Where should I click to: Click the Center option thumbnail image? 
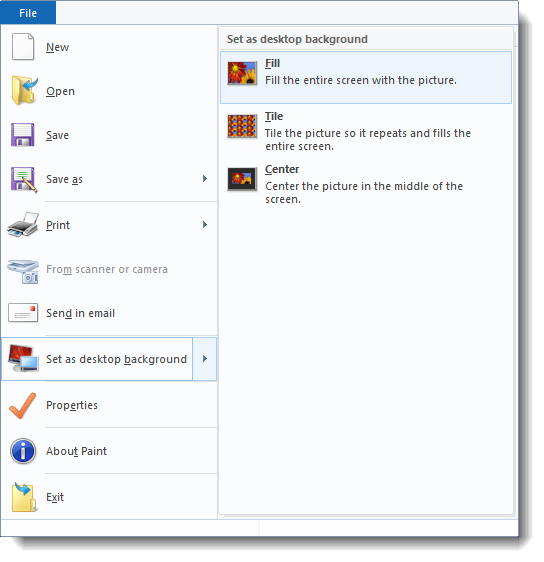(x=242, y=179)
